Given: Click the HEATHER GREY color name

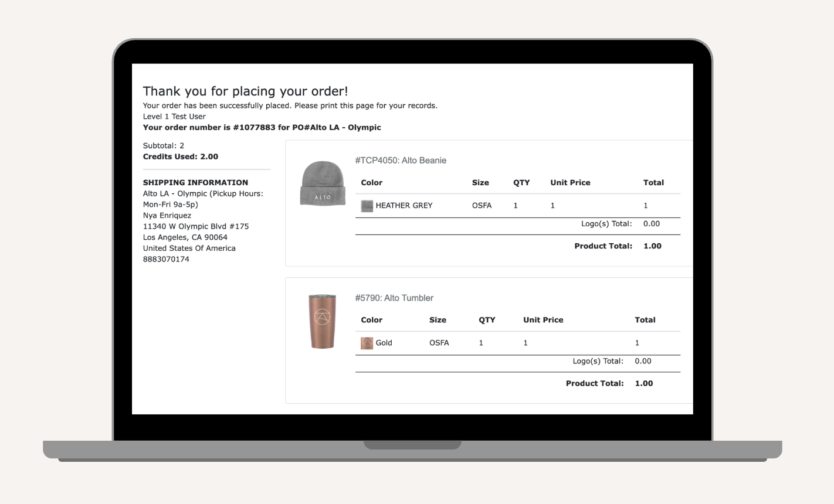Looking at the screenshot, I should (x=404, y=206).
